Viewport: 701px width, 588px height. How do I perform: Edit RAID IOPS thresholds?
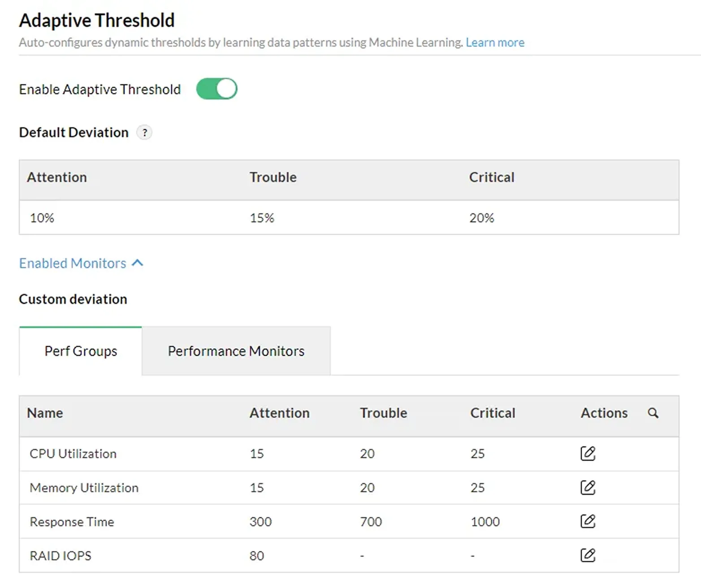pyautogui.click(x=588, y=555)
